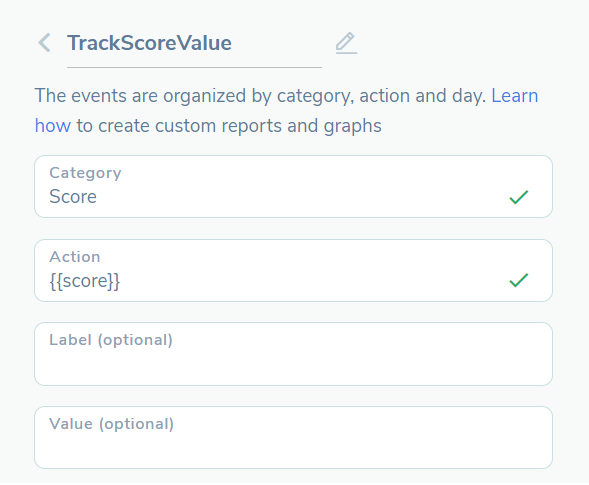
Task: Open the 'Learn' hyperlink at end of first line
Action: click(x=515, y=95)
